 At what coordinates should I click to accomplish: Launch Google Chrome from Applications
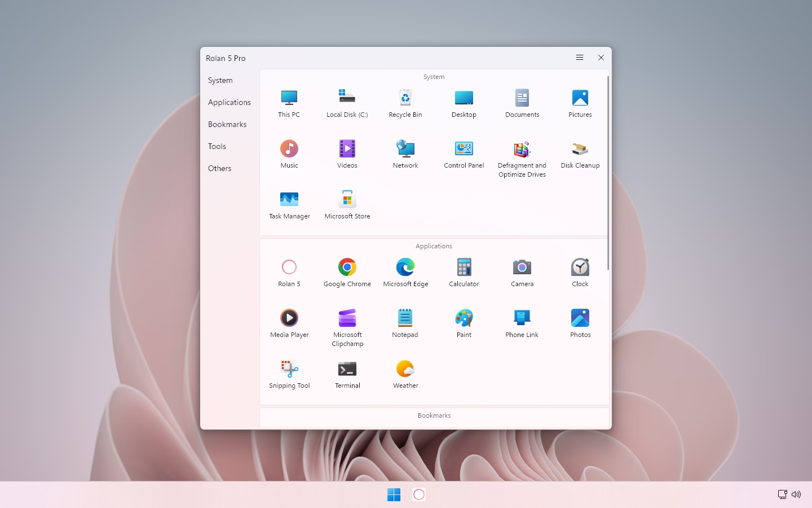coord(347,273)
